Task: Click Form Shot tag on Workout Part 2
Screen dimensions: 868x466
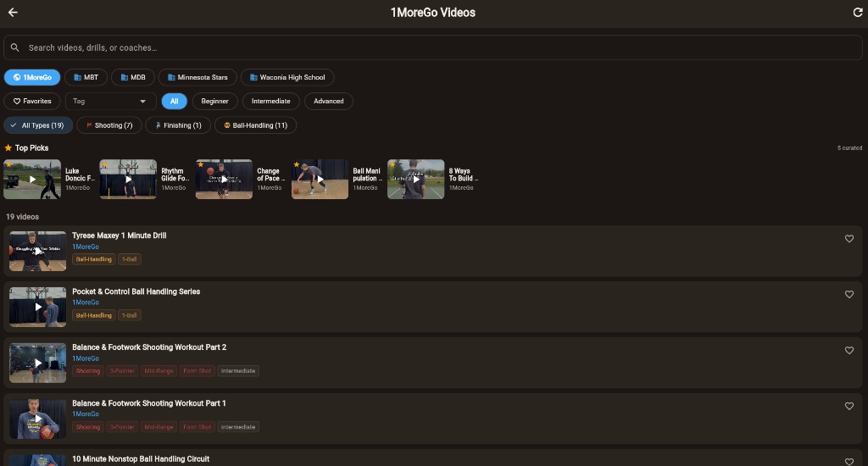Action: pos(197,371)
